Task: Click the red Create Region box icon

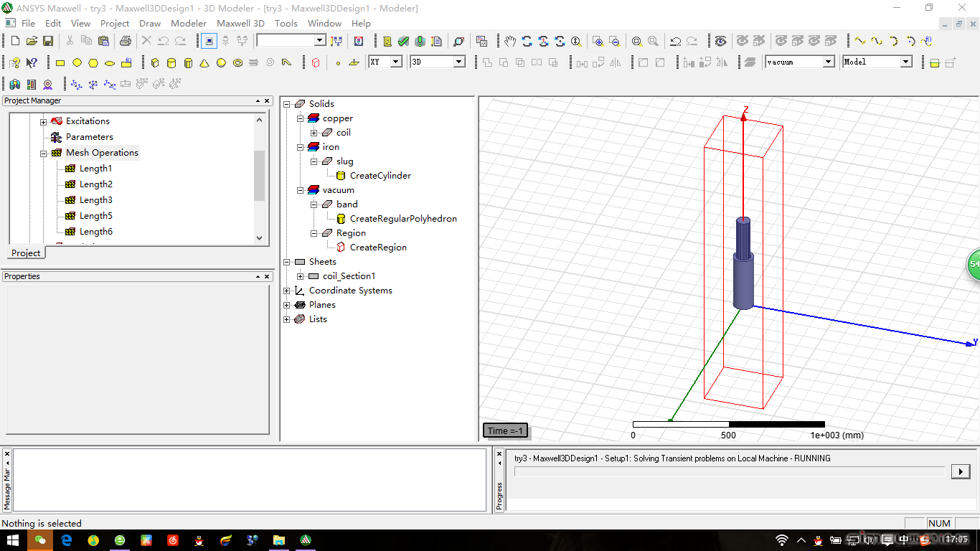Action: tap(316, 63)
